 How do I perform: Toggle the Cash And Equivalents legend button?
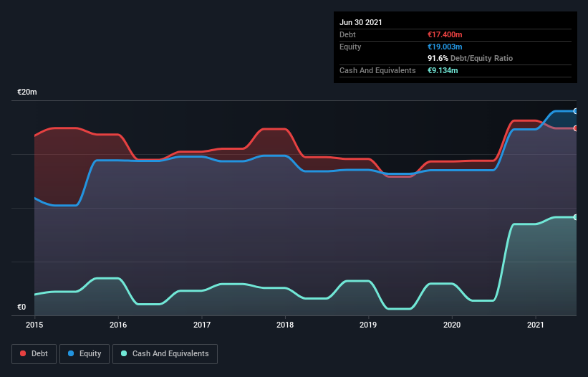point(165,354)
